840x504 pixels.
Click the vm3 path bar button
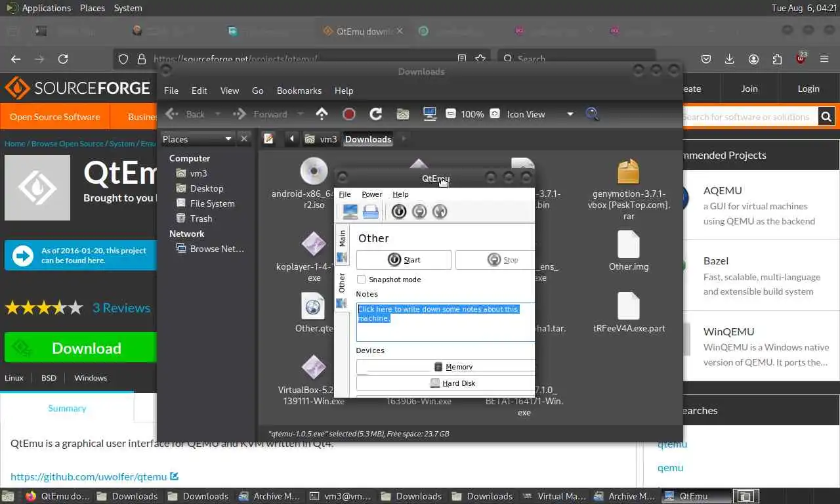point(321,139)
